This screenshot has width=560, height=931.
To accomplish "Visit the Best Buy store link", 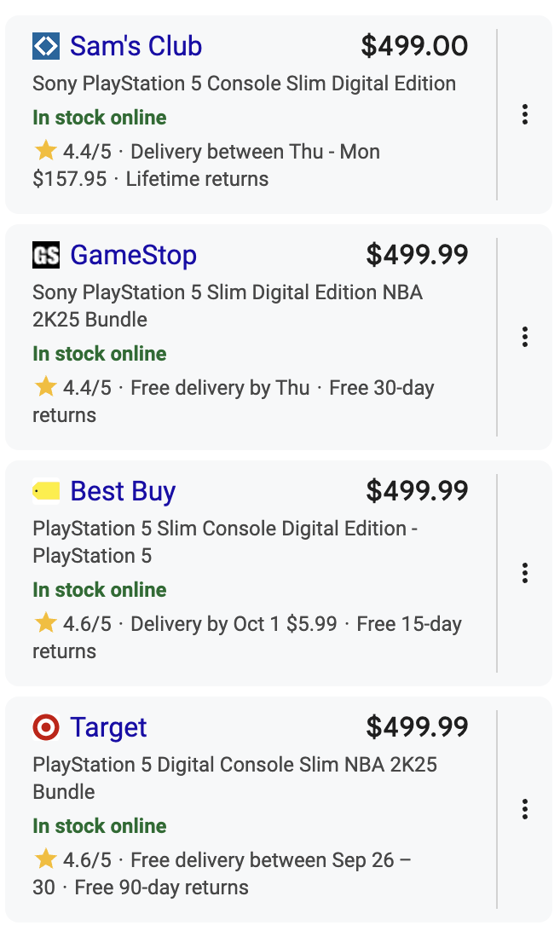I will (123, 491).
